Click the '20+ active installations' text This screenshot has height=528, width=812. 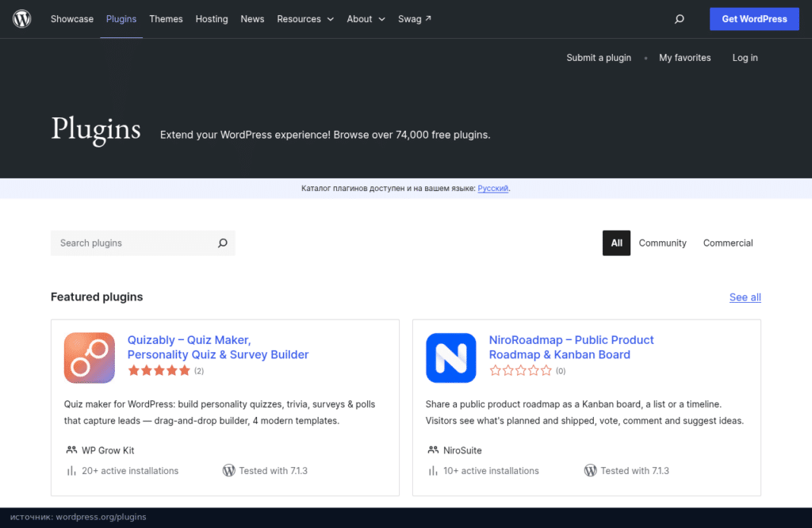130,471
